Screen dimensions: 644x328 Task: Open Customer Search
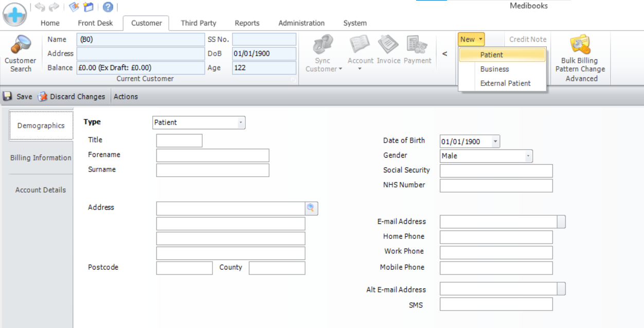(x=21, y=54)
